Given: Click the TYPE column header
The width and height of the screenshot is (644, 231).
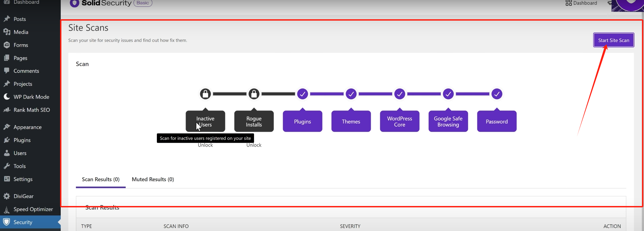Looking at the screenshot, I should coord(86,226).
